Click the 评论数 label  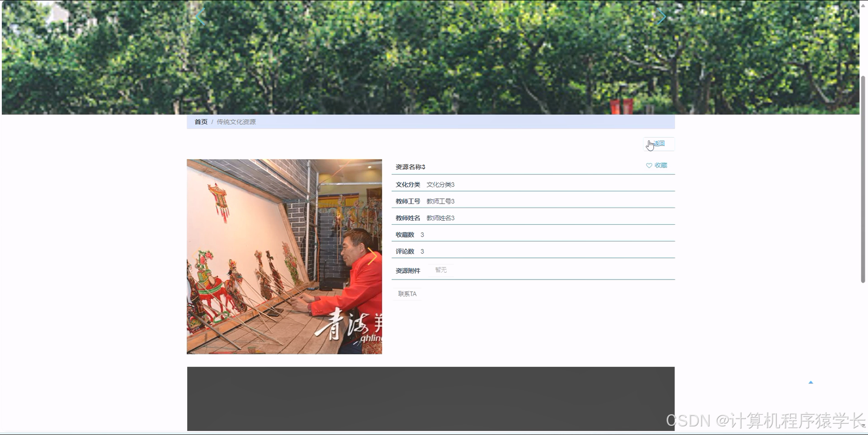point(405,251)
